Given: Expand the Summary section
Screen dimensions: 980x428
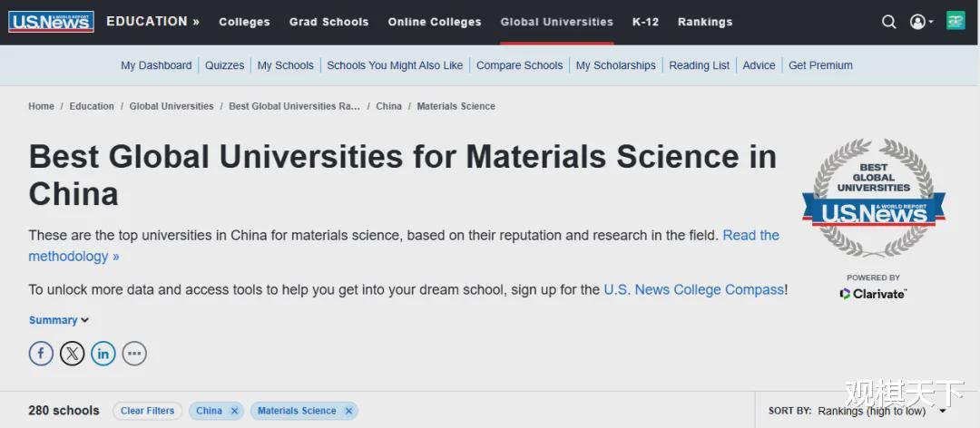Looking at the screenshot, I should pos(59,320).
